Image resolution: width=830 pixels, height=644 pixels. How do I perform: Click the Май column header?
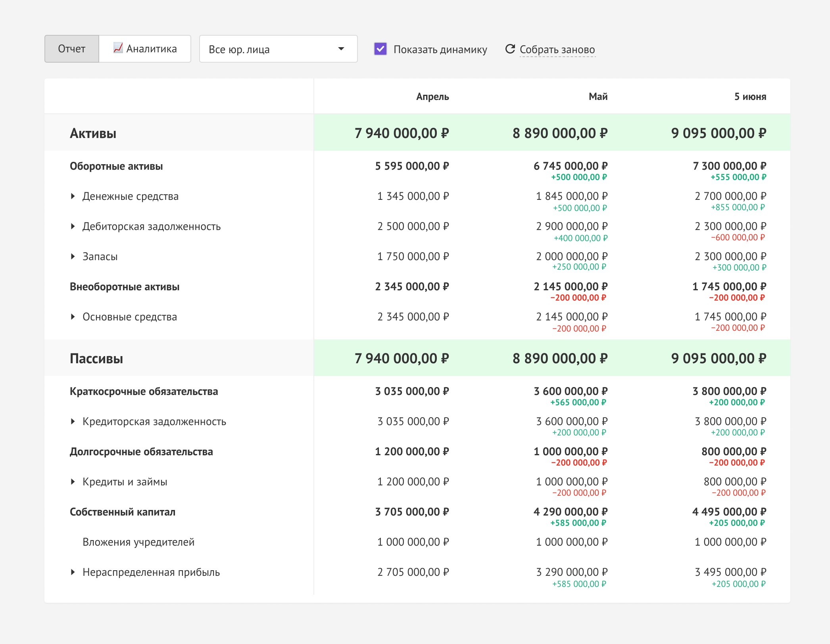pos(598,97)
